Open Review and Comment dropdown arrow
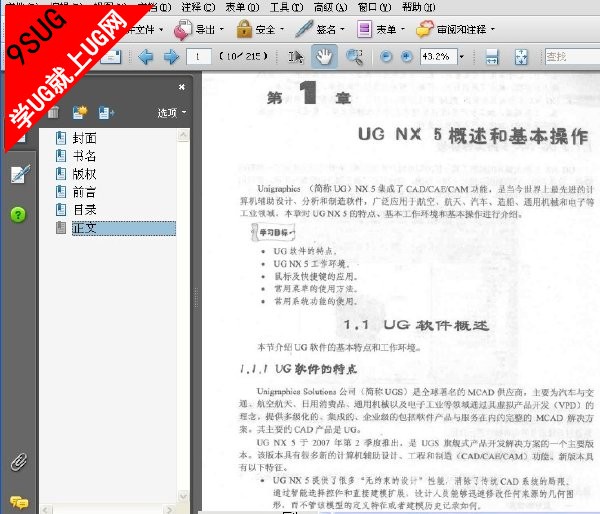This screenshot has width=600, height=514. coord(492,29)
